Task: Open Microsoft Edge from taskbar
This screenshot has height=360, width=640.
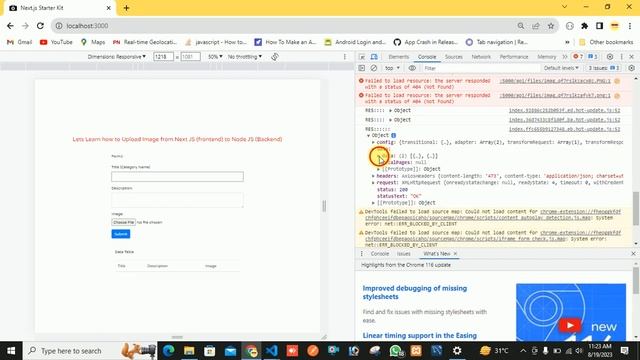Action: pos(169,351)
